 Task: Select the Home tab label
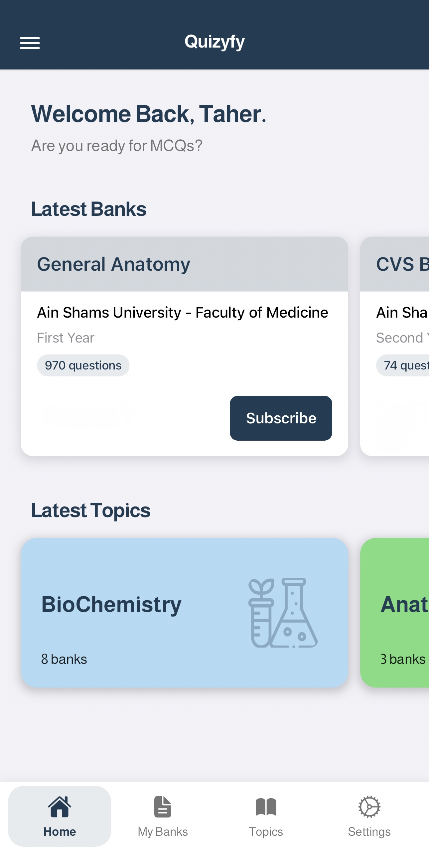coord(60,832)
